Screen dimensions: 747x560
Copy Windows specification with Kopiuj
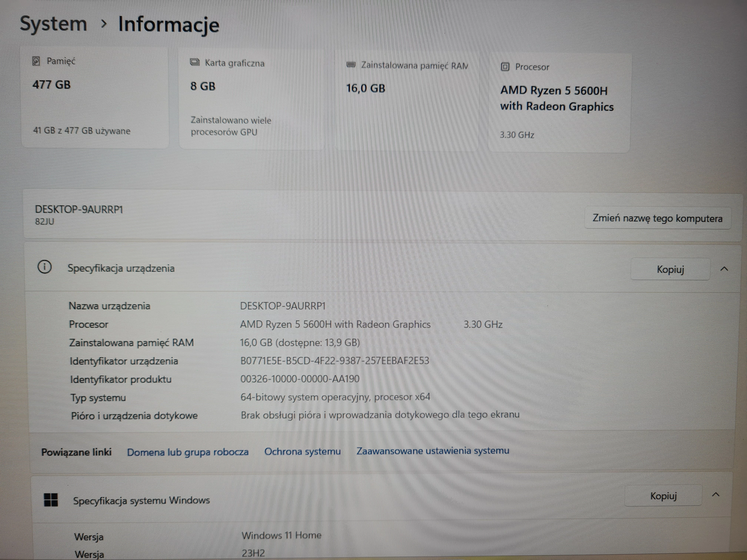click(x=663, y=496)
